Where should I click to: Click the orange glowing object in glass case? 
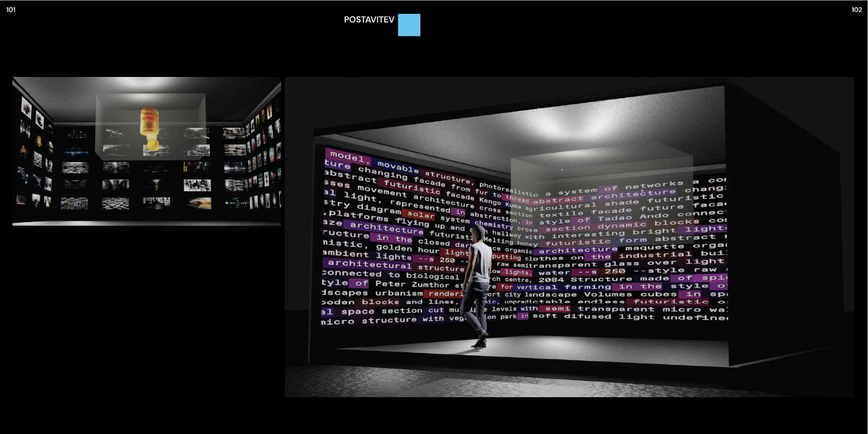tap(150, 129)
